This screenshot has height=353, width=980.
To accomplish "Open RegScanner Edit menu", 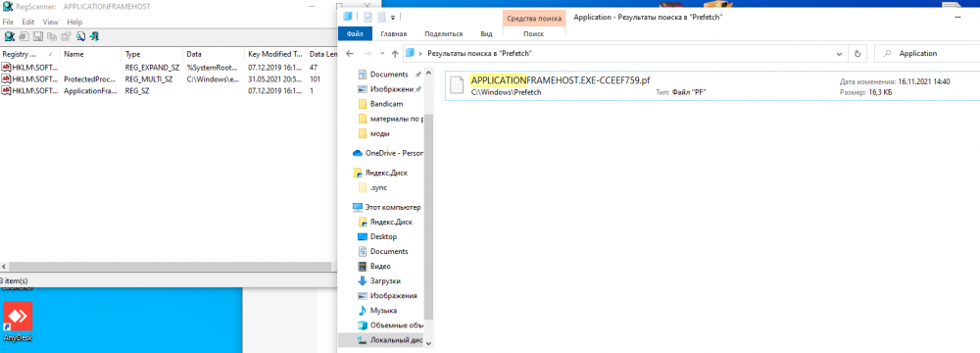I will coord(28,22).
